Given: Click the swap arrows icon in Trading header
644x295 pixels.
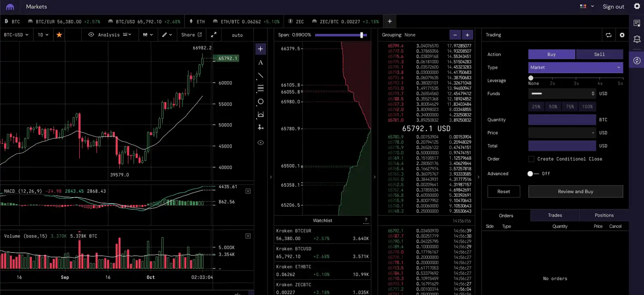Looking at the screenshot, I should [608, 35].
